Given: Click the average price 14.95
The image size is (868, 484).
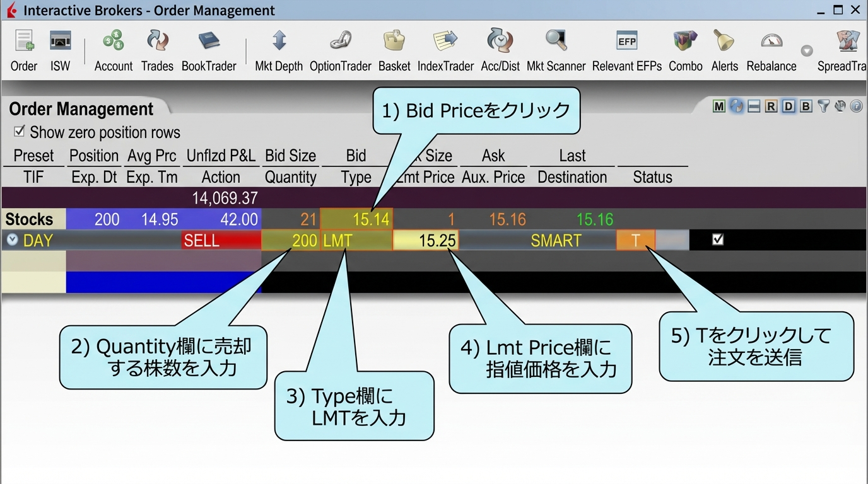Looking at the screenshot, I should (x=160, y=219).
